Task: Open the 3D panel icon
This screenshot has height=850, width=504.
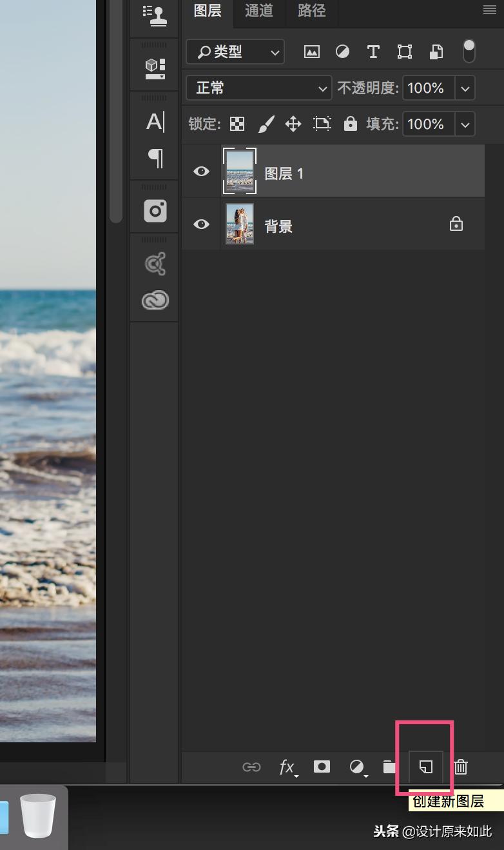Action: [155, 69]
